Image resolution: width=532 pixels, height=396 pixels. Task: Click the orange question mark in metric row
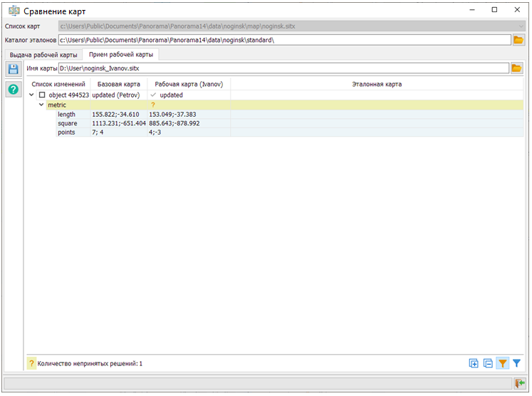152,105
